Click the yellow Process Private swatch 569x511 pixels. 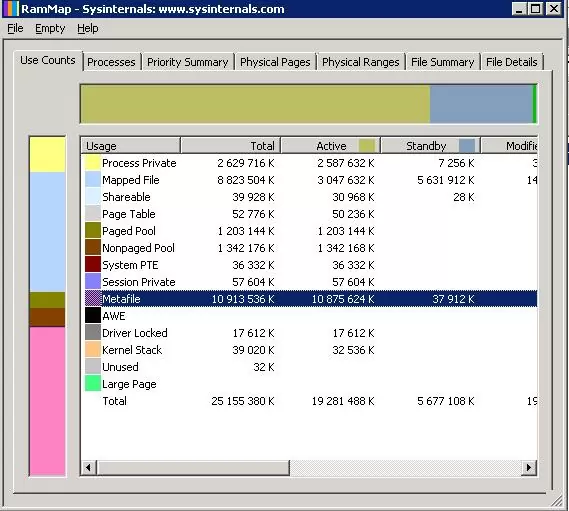pyautogui.click(x=93, y=163)
